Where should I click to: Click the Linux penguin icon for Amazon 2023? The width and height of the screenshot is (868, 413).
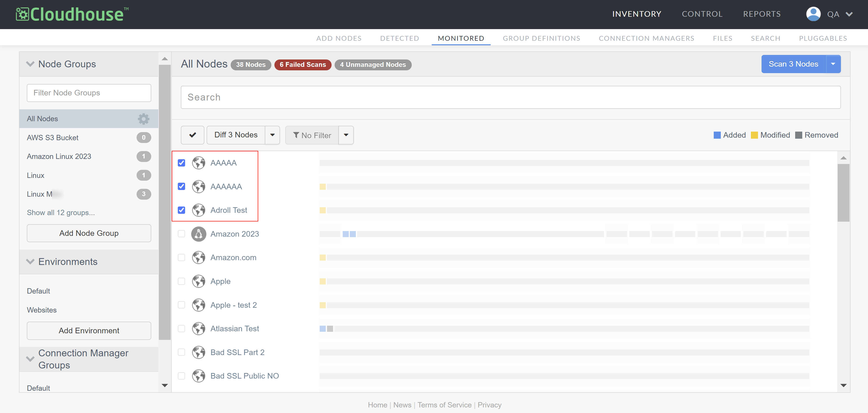(x=199, y=234)
